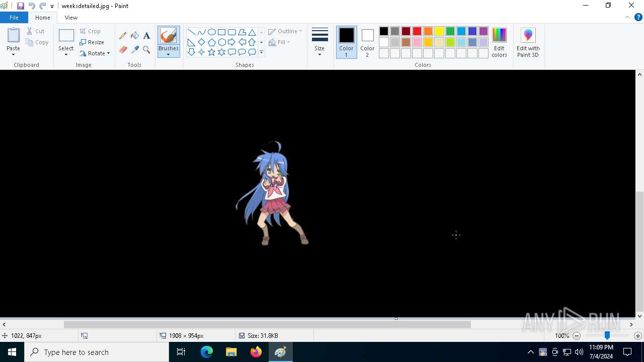644x362 pixels.
Task: Click the zoom out minus button
Action: tap(577, 336)
